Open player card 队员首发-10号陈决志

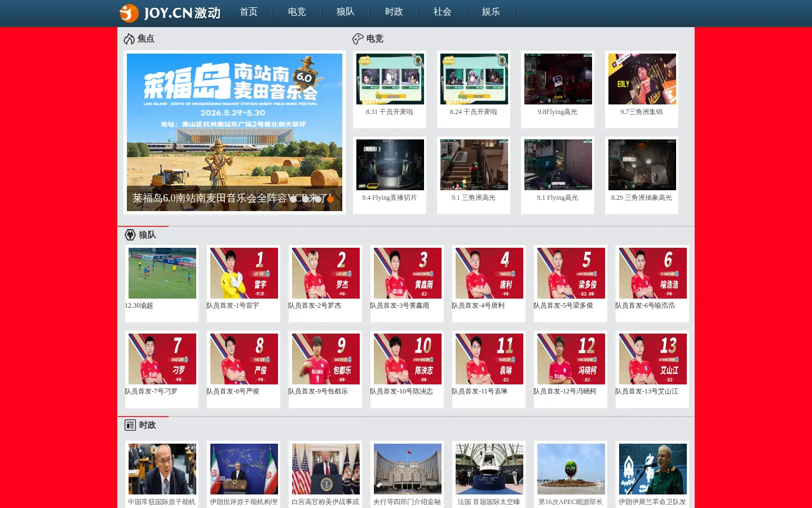tap(408, 359)
